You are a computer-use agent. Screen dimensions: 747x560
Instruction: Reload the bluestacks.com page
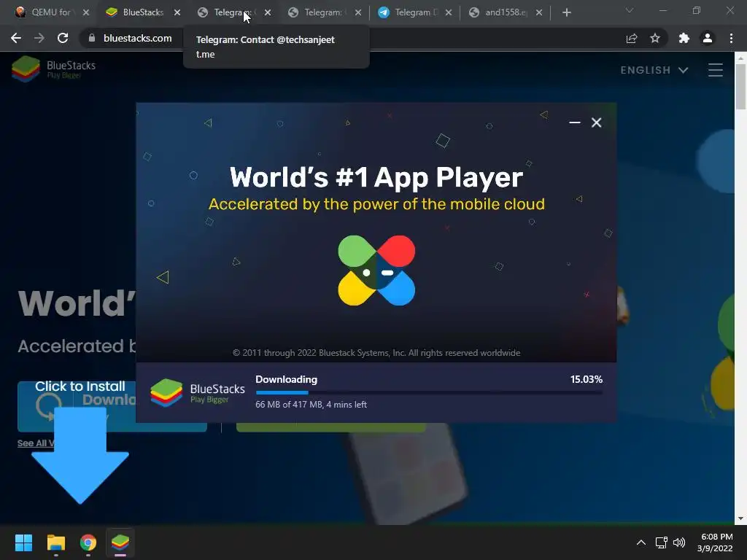[63, 38]
